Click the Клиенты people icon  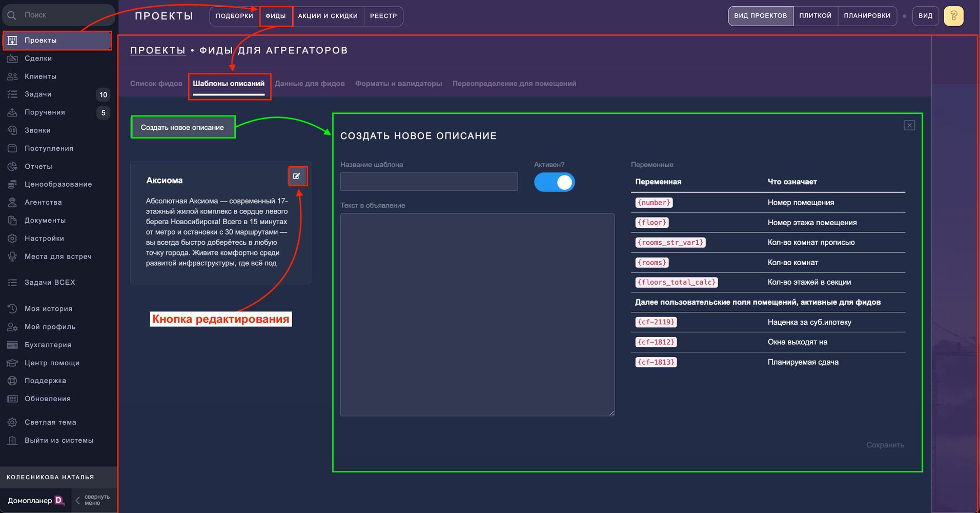pyautogui.click(x=12, y=76)
